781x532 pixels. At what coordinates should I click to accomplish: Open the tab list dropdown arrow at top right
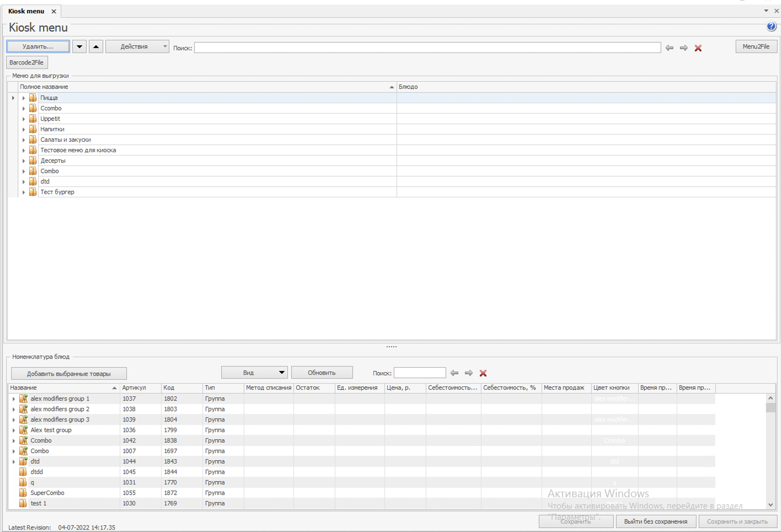click(766, 11)
